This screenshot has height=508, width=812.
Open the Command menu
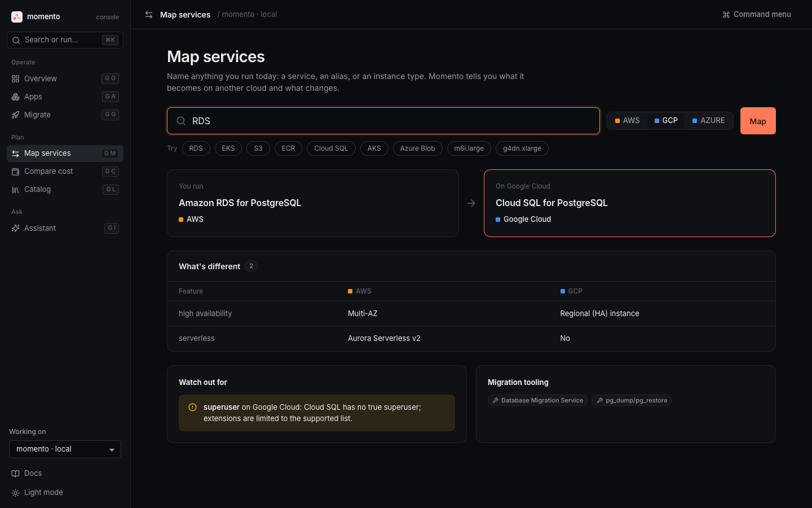coord(757,15)
